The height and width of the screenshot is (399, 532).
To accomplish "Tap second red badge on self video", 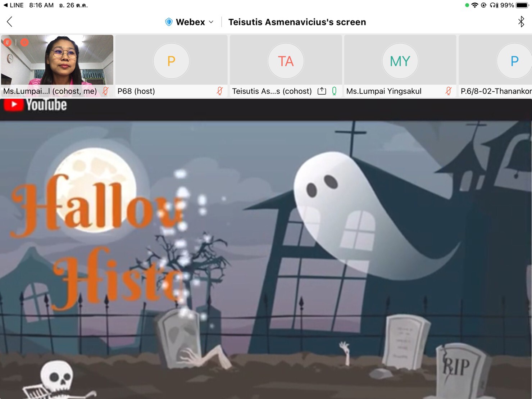I will 24,42.
